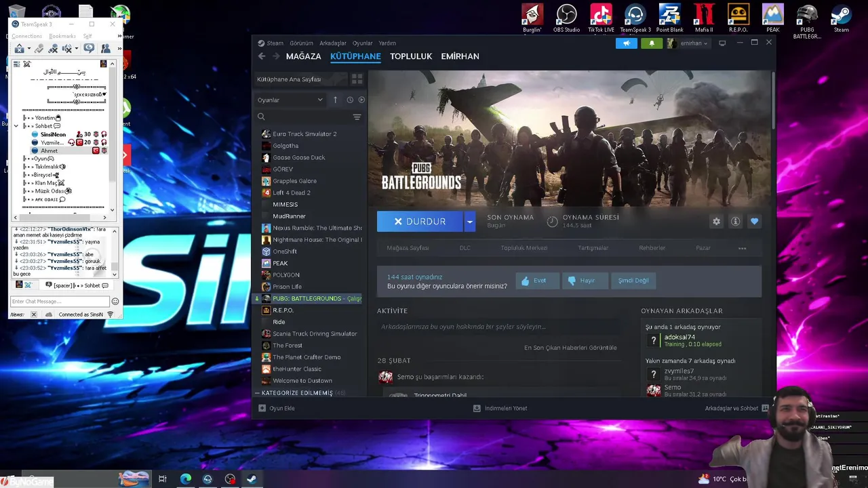Select Goose Goose Duck in library
The height and width of the screenshot is (488, 868).
[298, 157]
